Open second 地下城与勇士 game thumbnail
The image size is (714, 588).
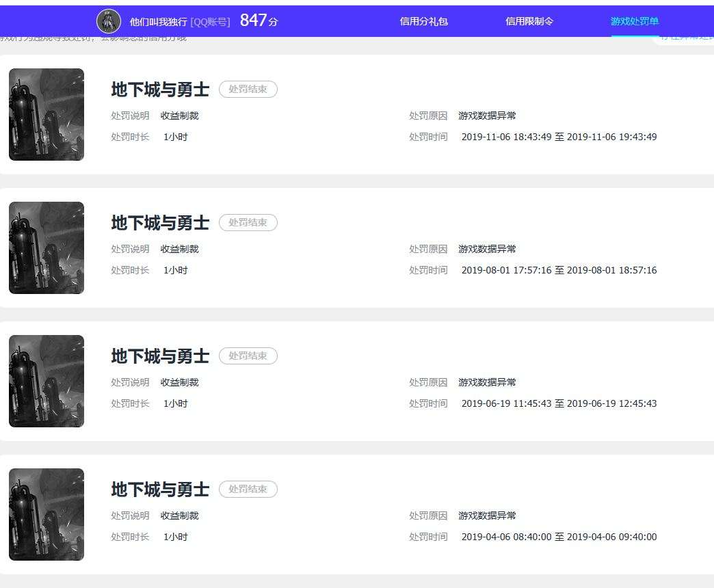(47, 248)
